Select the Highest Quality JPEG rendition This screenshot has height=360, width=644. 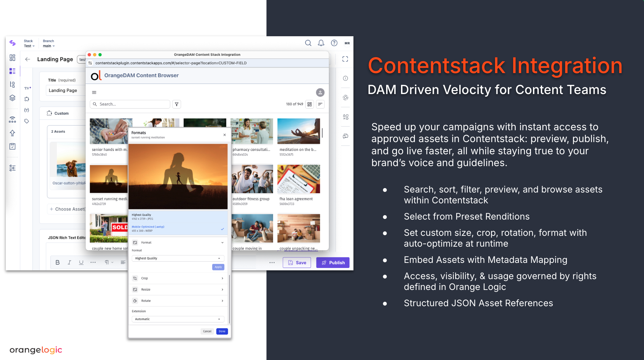178,217
